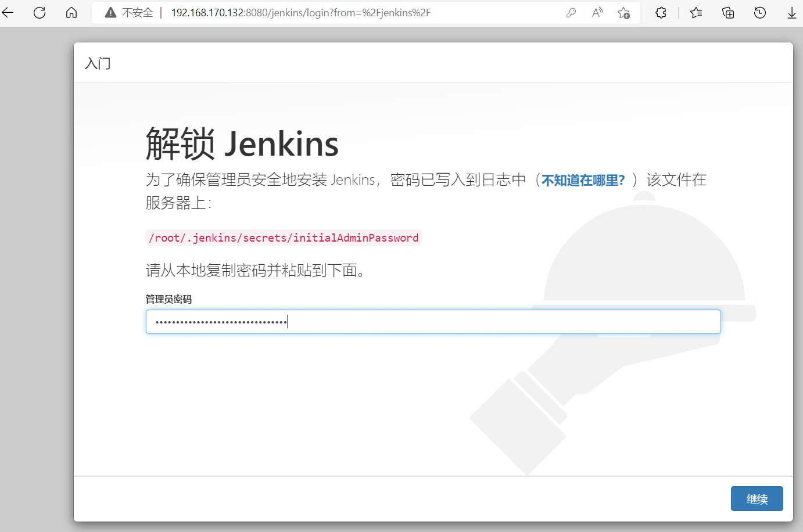Open the browser history clock icon

[760, 13]
